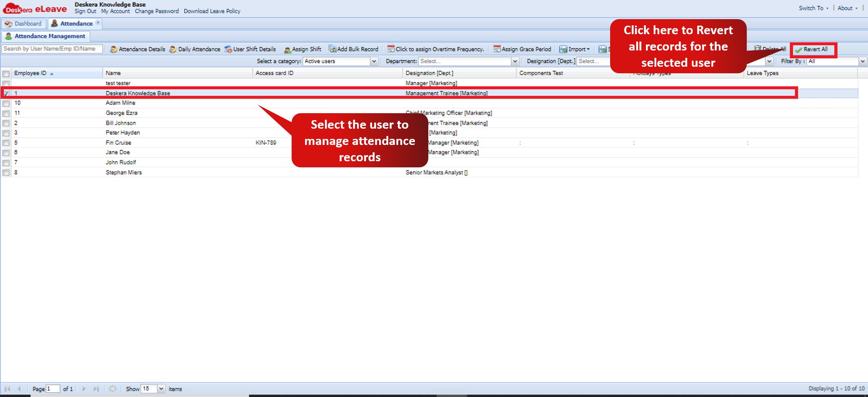868x397 pixels.
Task: Open the Department select dropdown
Action: tap(515, 61)
